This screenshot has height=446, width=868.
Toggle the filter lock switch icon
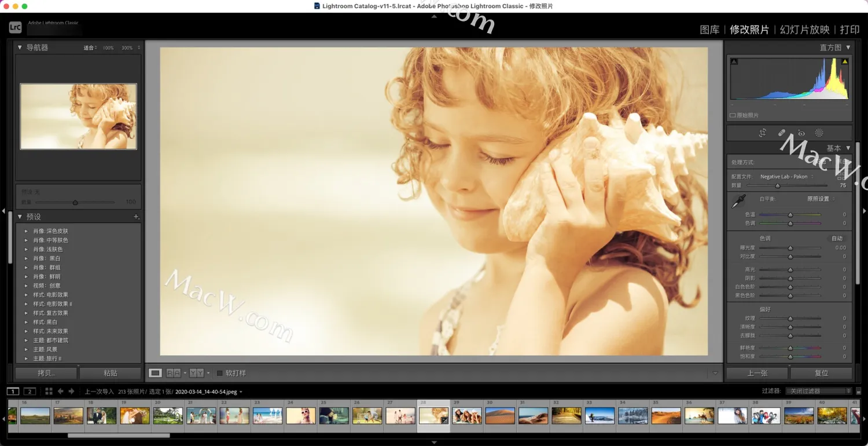859,392
